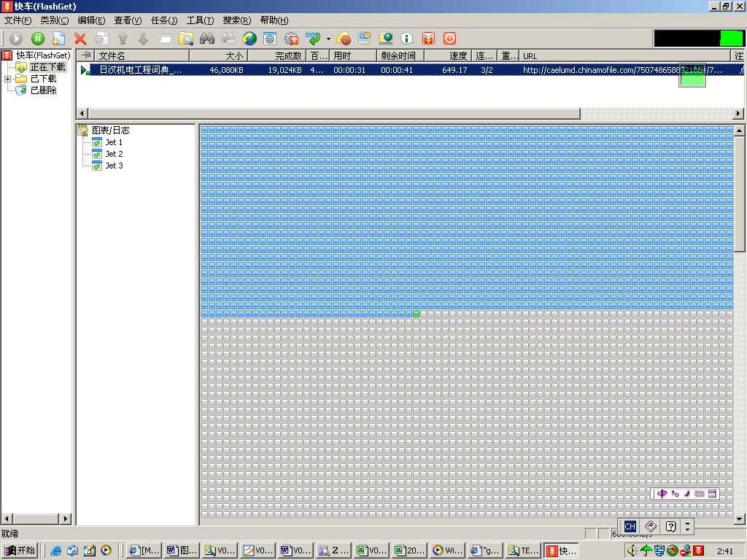Open the 帮助(H) menu

274,20
